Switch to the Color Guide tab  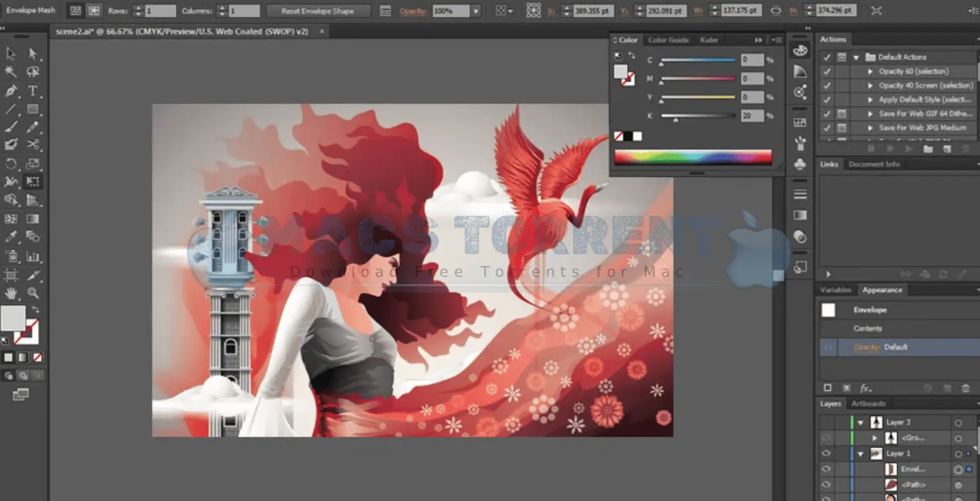point(668,40)
